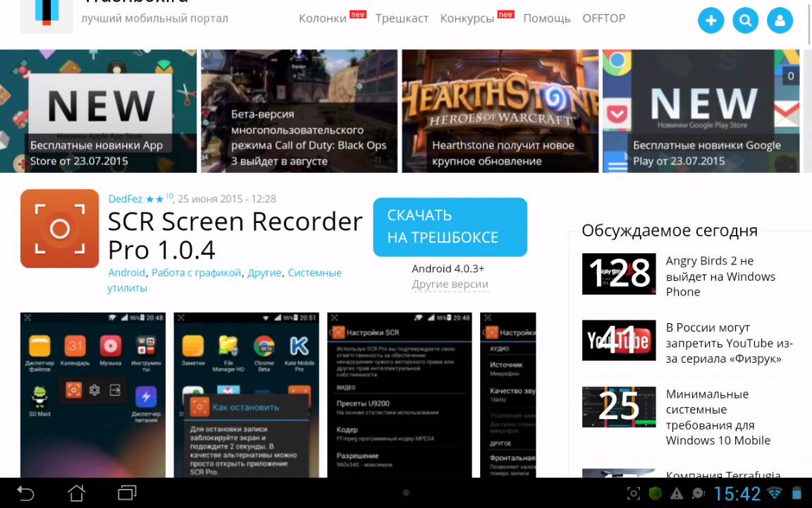
Task: Click Обсуждаемое сегодня section heading
Action: [x=670, y=230]
